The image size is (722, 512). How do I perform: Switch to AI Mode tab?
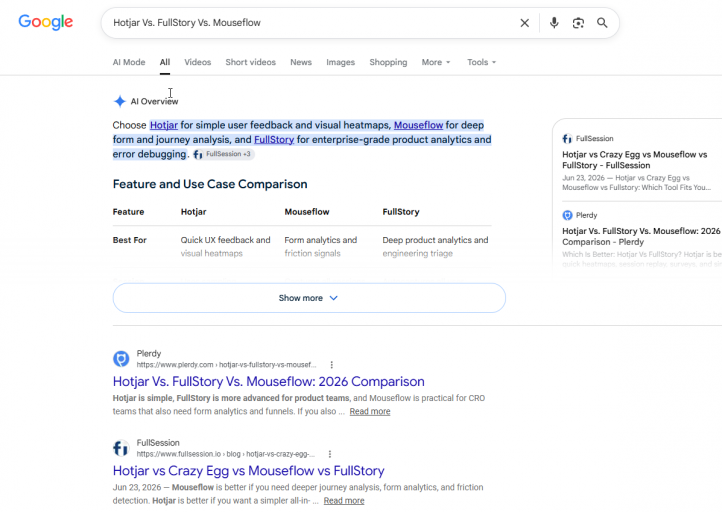coord(129,62)
